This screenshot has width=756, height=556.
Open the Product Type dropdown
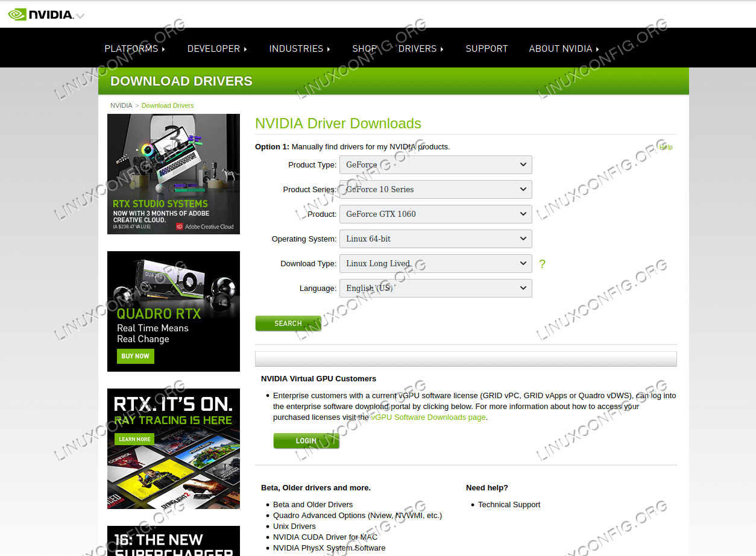[435, 164]
